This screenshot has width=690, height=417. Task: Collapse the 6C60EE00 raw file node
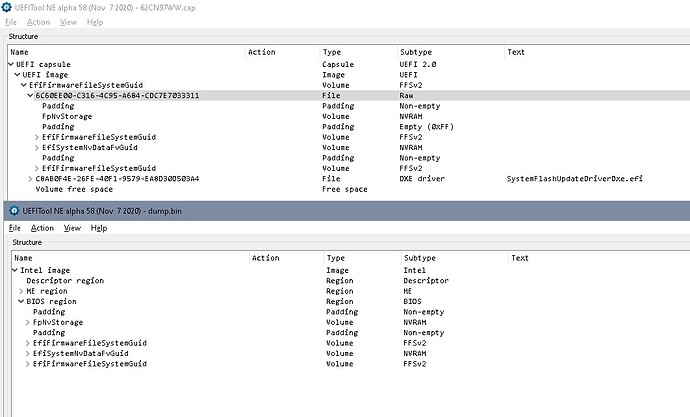(30, 96)
